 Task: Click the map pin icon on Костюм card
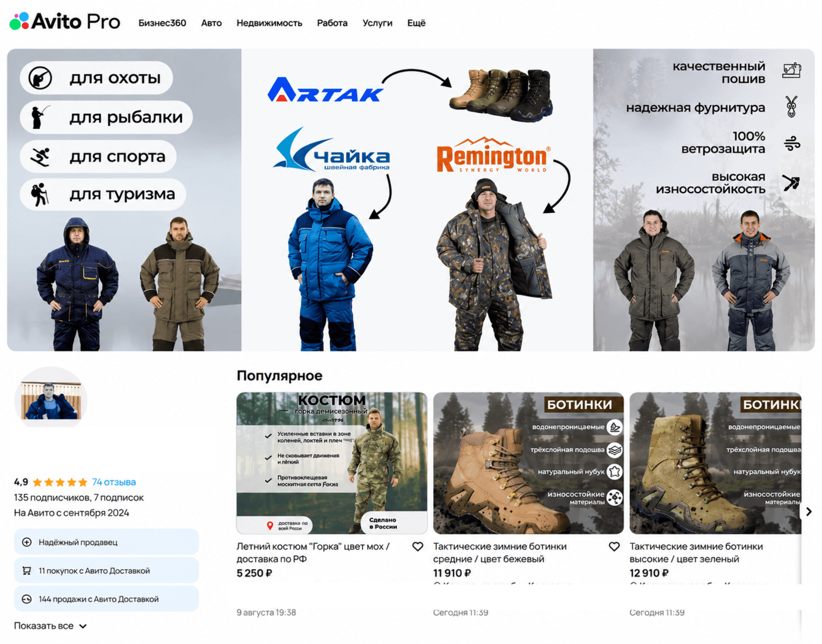point(270,526)
